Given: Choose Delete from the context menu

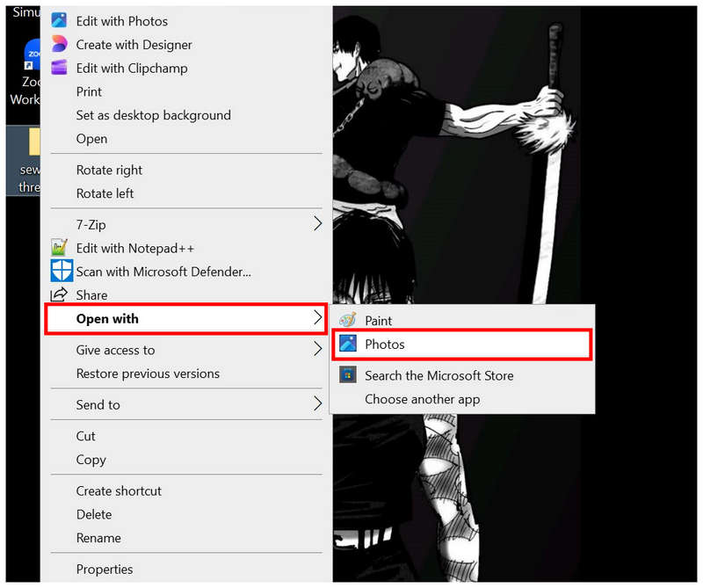Looking at the screenshot, I should [186, 514].
